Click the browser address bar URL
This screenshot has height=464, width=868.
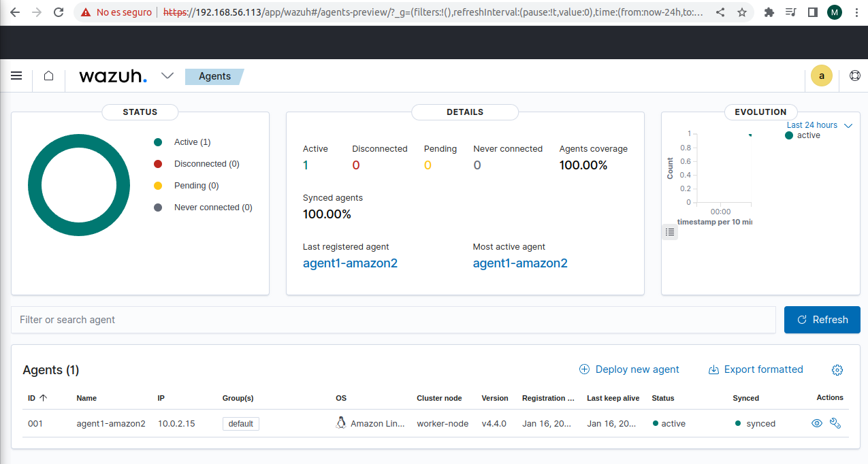pos(434,12)
